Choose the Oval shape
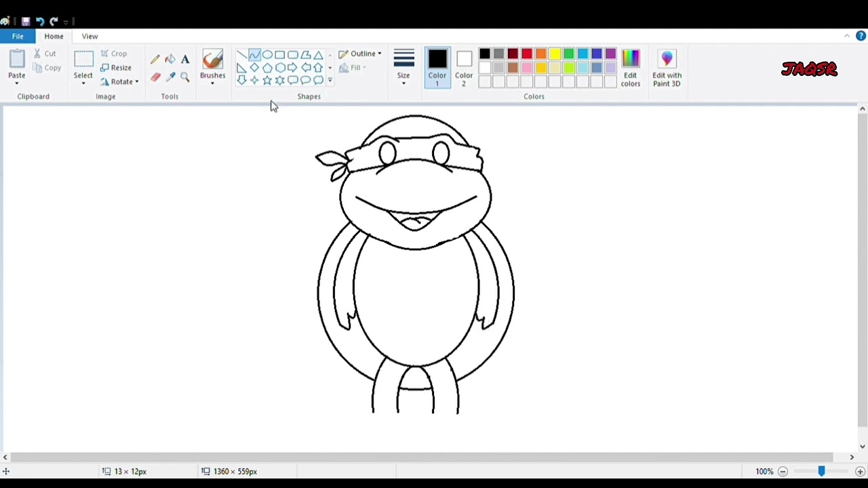The height and width of the screenshot is (488, 868). (x=267, y=55)
